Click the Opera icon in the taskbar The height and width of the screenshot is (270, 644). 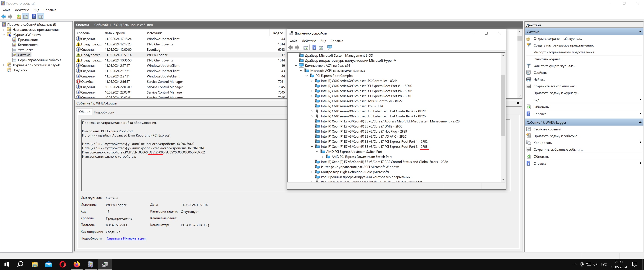pyautogui.click(x=63, y=264)
